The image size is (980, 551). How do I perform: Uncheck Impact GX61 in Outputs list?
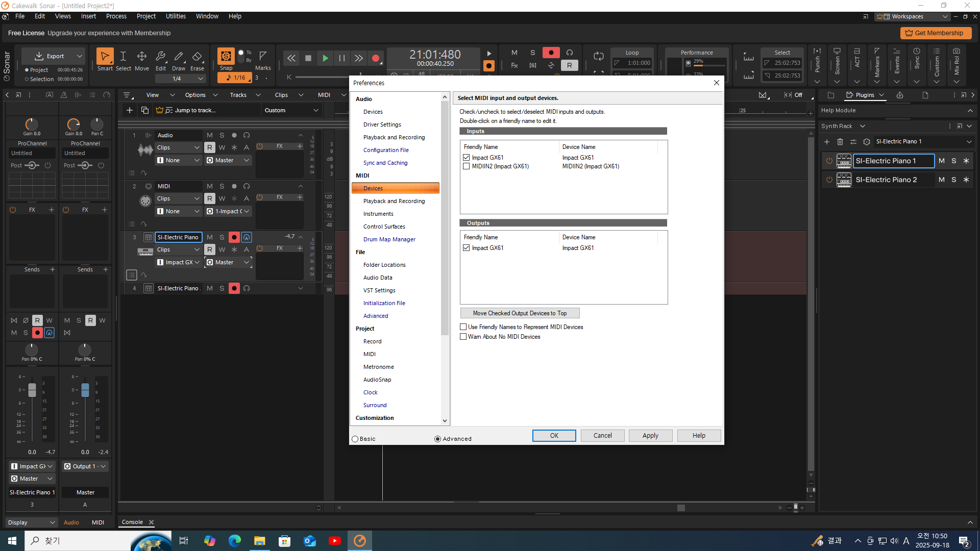(x=466, y=248)
